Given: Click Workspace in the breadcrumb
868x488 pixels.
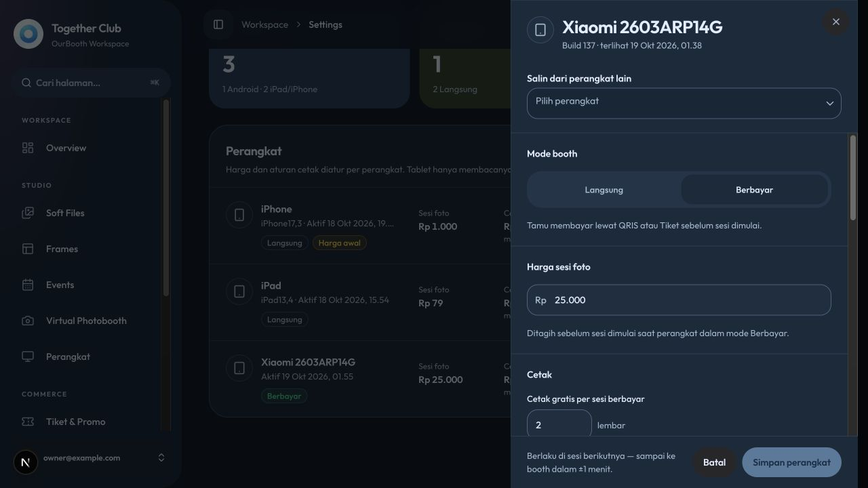Looking at the screenshot, I should click(x=264, y=24).
